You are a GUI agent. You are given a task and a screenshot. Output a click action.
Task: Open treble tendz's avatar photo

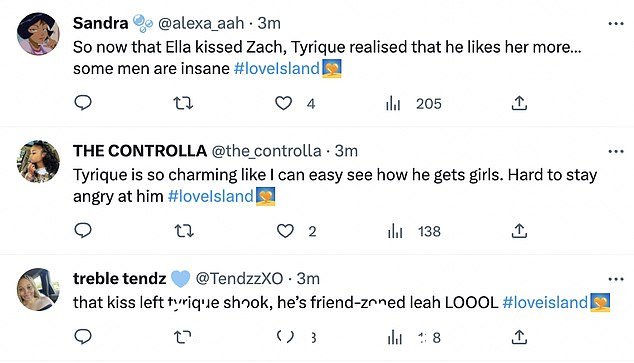(x=38, y=289)
